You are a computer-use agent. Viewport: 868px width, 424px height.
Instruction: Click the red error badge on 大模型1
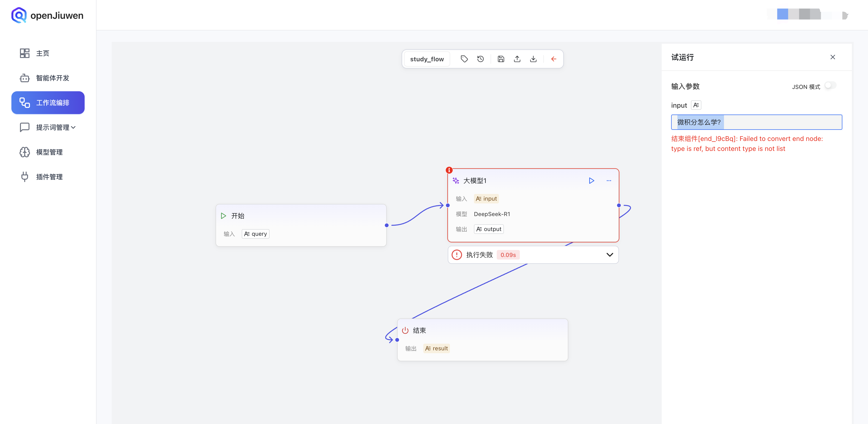449,170
